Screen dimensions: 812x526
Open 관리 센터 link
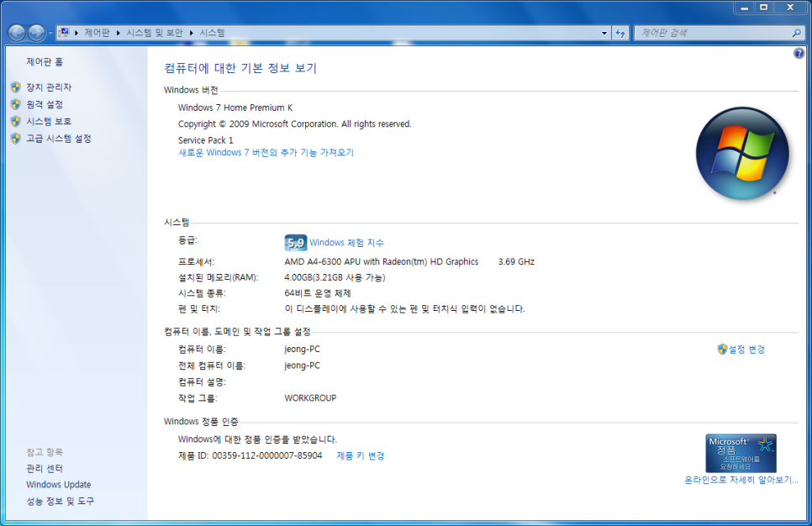click(x=45, y=468)
